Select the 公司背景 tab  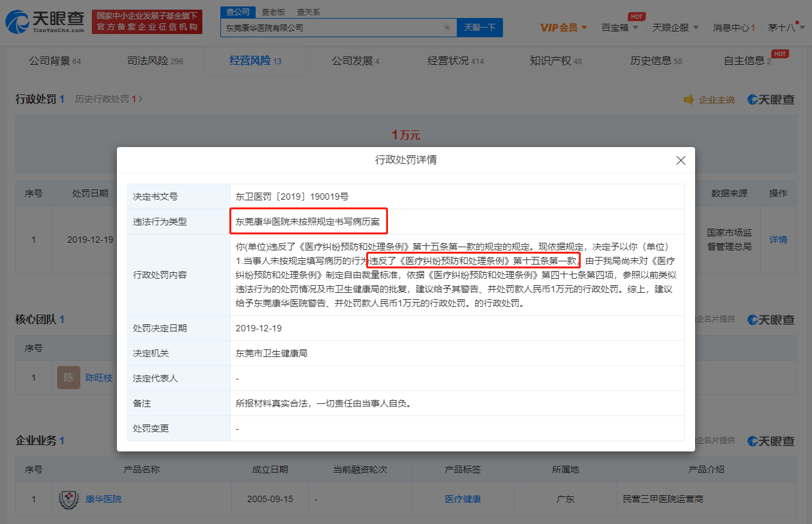[x=55, y=61]
